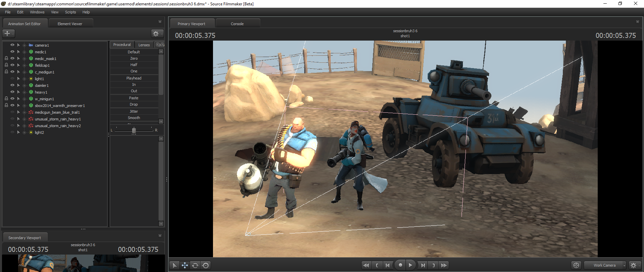Expand the w_minigun1 tree node

click(24, 99)
